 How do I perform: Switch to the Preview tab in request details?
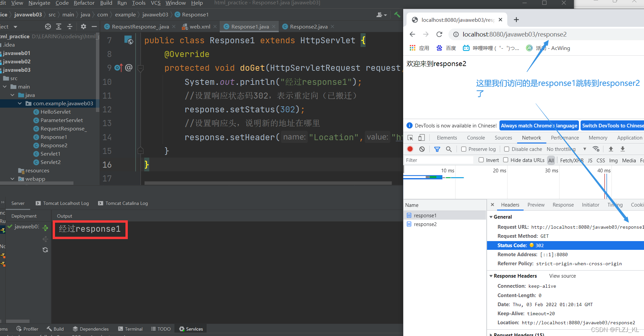coord(536,205)
